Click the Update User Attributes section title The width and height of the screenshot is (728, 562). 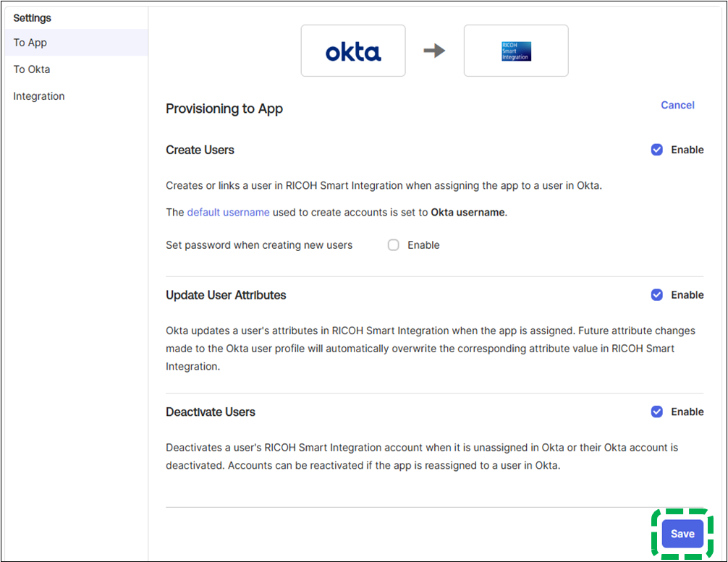click(226, 295)
